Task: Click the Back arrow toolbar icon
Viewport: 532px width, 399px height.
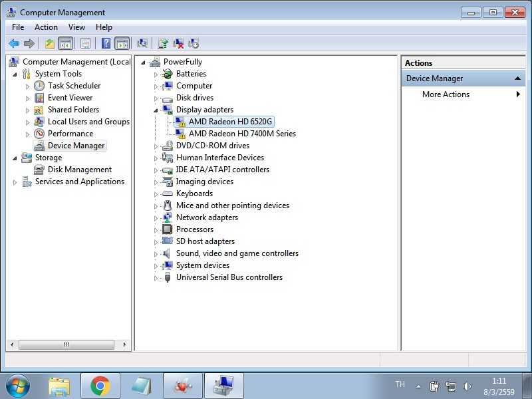Action: (14, 44)
